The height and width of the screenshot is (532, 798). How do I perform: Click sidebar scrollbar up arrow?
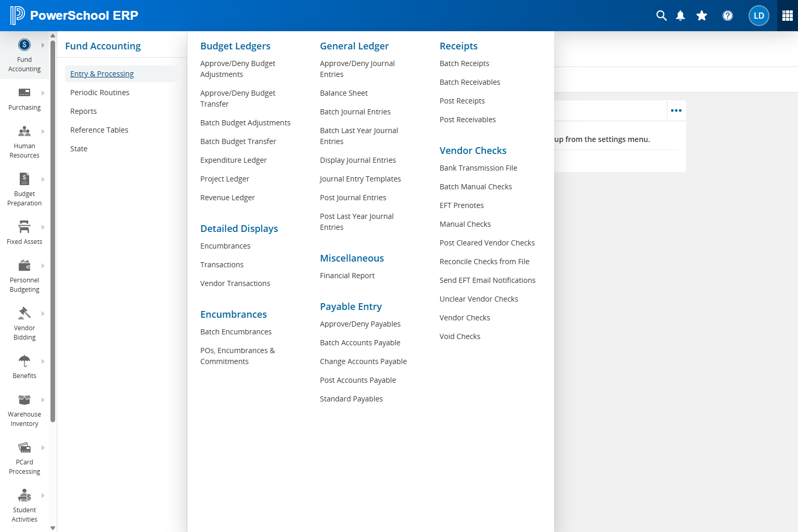(x=53, y=35)
